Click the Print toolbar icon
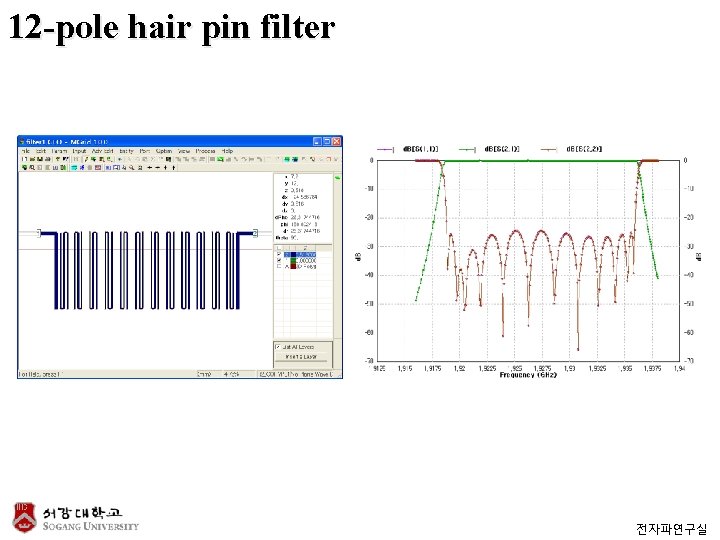This screenshot has width=720, height=540. tap(47, 159)
